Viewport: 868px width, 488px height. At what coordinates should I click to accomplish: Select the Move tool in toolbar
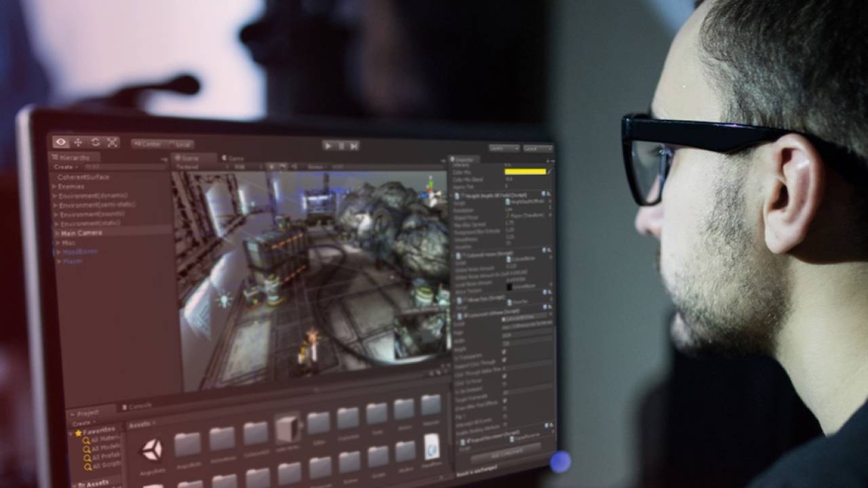point(78,142)
